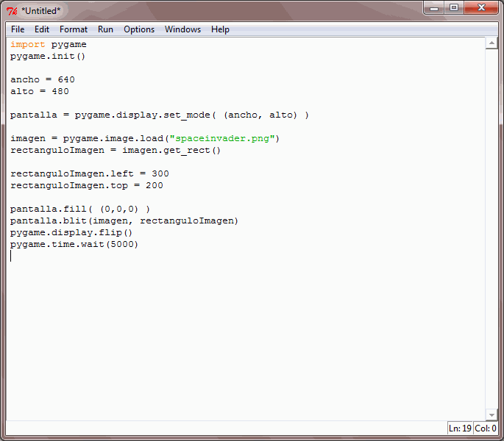This screenshot has width=504, height=441.
Task: Click the "ancho = 640" line
Action: (43, 79)
